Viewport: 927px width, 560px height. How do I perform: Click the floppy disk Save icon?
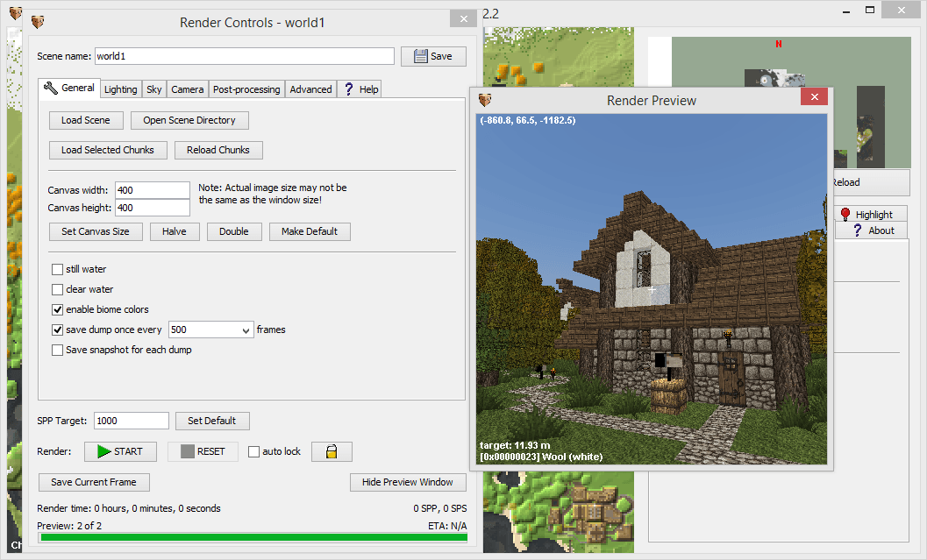[420, 56]
